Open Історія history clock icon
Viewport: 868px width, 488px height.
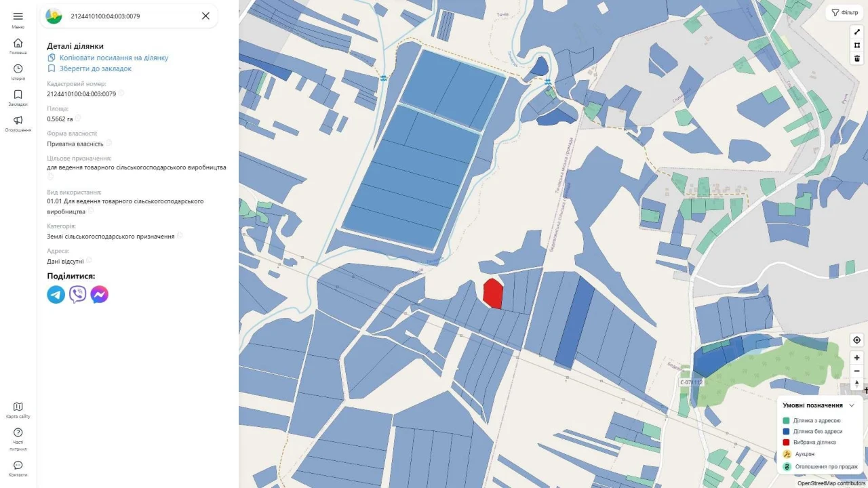pyautogui.click(x=18, y=68)
